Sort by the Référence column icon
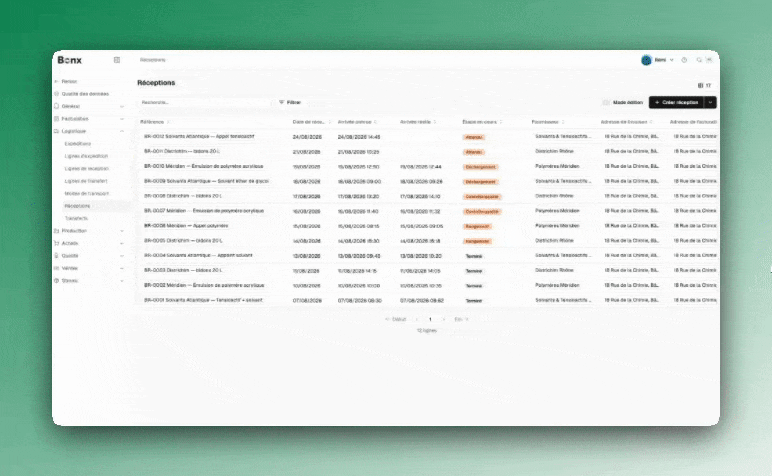 pyautogui.click(x=168, y=122)
